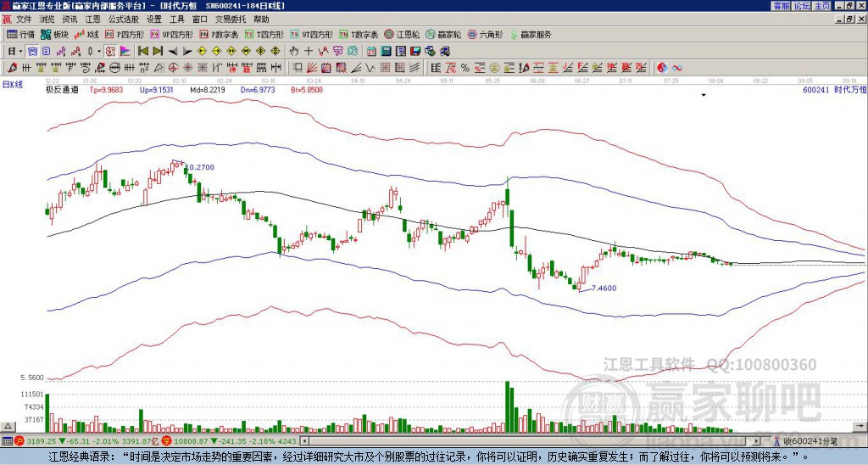Click the black left arrow icon
Screen dimensions: 868x465
click(x=173, y=52)
